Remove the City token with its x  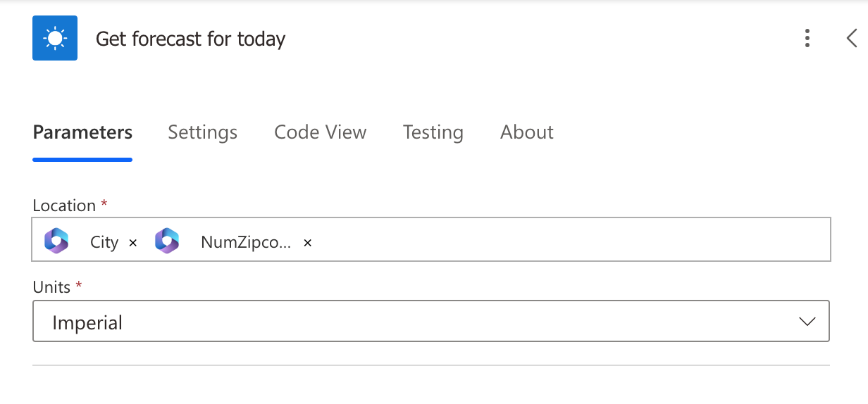[x=133, y=243]
